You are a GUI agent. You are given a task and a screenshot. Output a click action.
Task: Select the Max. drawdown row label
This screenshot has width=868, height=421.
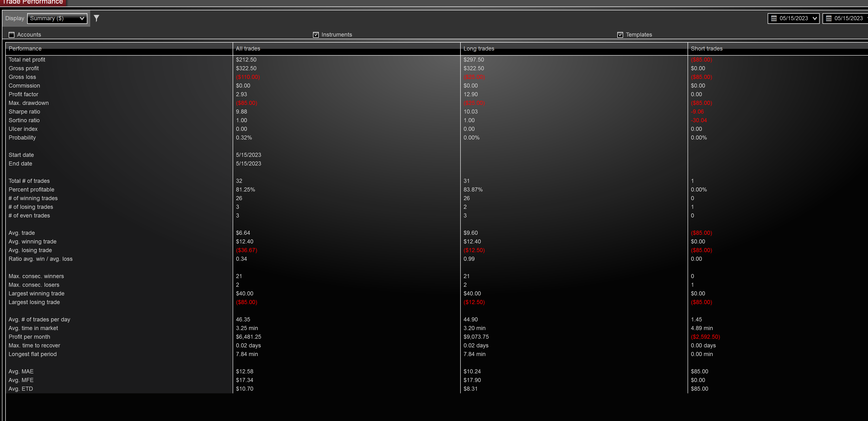tap(29, 103)
